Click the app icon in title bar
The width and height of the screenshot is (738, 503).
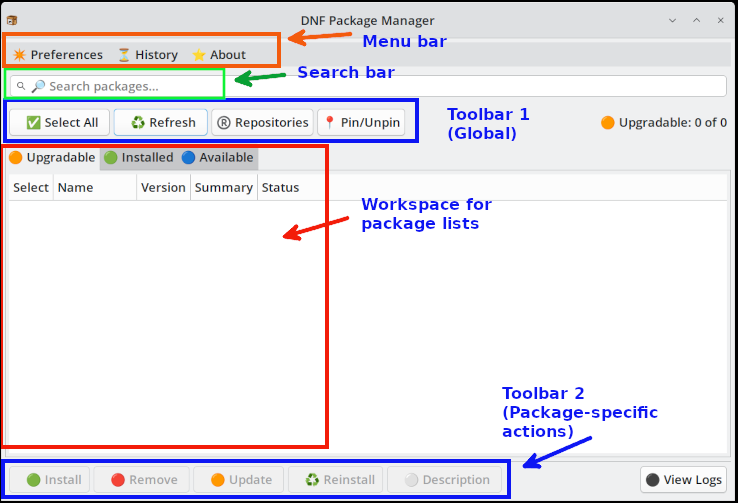(12, 21)
